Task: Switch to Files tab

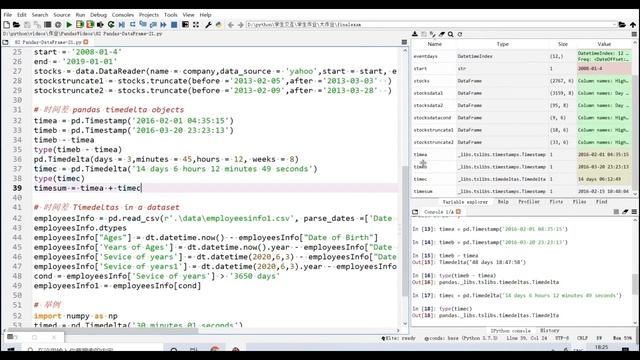Action: 579,202
